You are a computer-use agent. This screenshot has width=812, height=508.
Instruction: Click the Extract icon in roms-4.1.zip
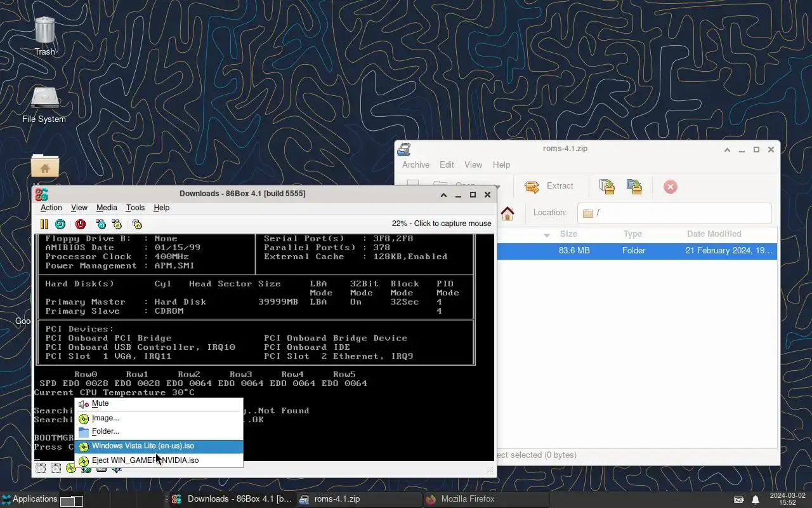tap(532, 187)
